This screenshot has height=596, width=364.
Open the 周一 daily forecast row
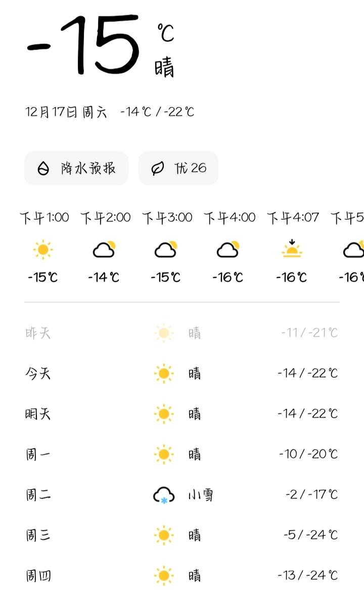click(182, 454)
